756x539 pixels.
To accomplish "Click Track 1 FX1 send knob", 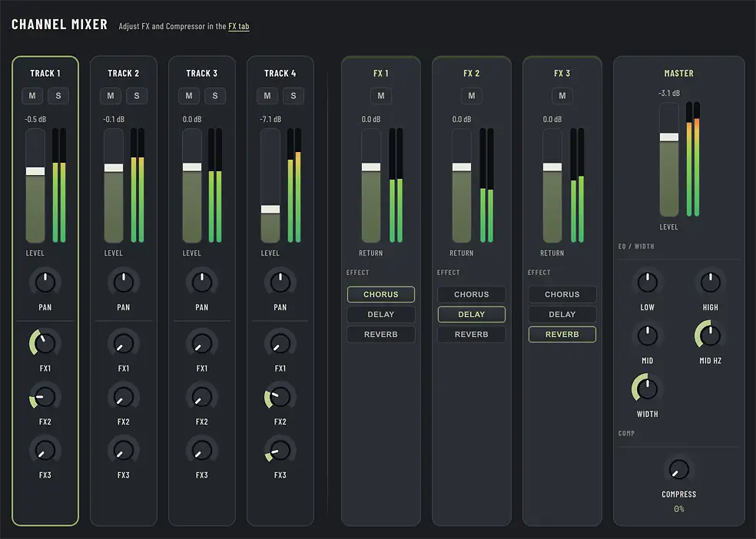I will click(x=45, y=343).
